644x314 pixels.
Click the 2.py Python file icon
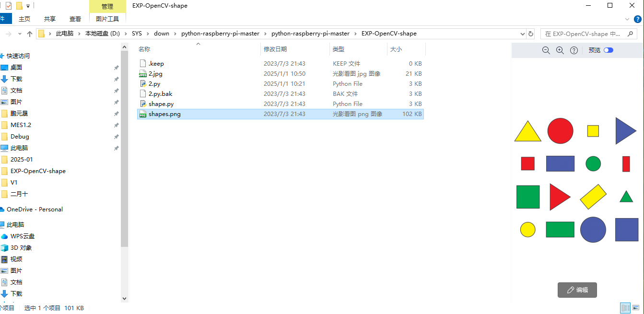(x=142, y=84)
